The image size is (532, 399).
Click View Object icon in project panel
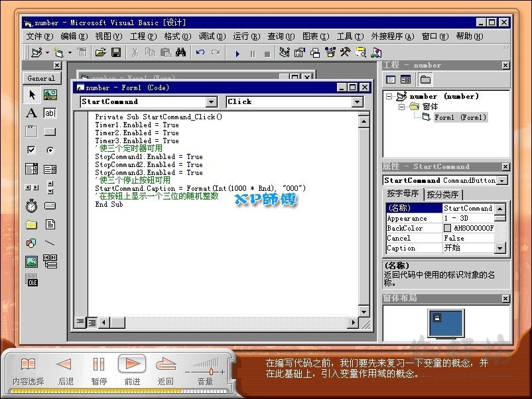coord(405,80)
